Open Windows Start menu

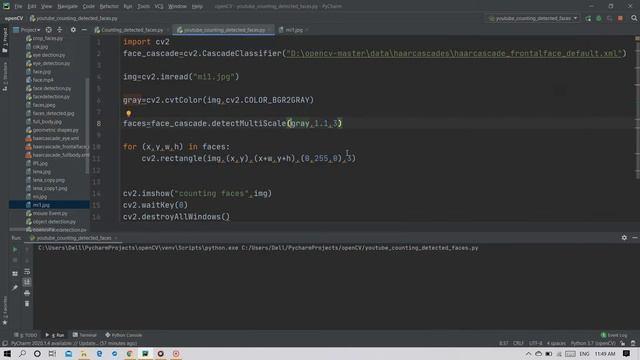[7, 353]
